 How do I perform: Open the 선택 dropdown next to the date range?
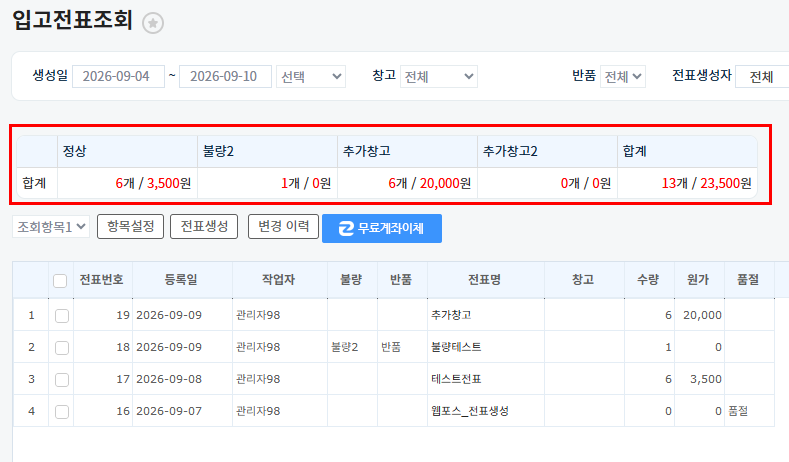(310, 76)
